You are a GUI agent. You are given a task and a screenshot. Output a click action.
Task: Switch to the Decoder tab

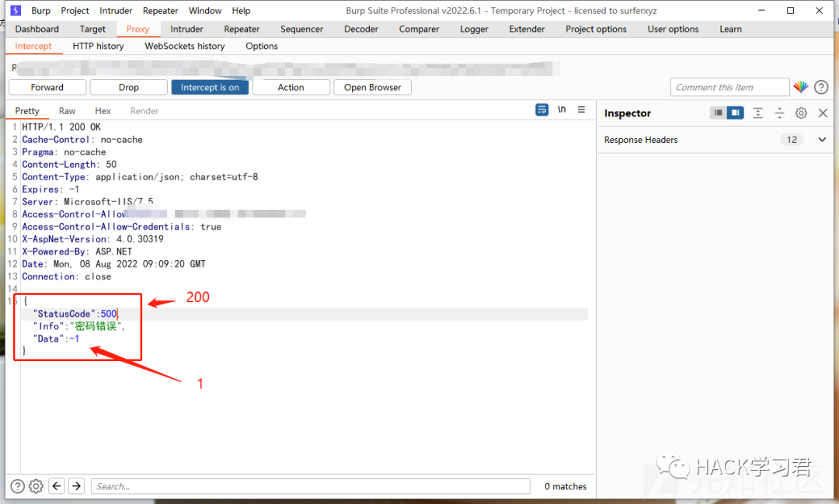click(361, 29)
